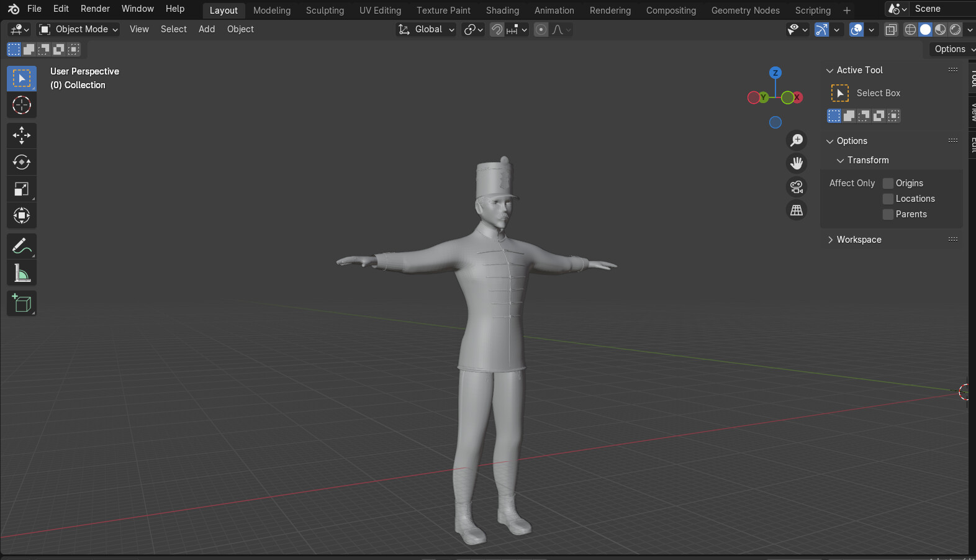
Task: Open the pivot point dropdown
Action: (474, 29)
